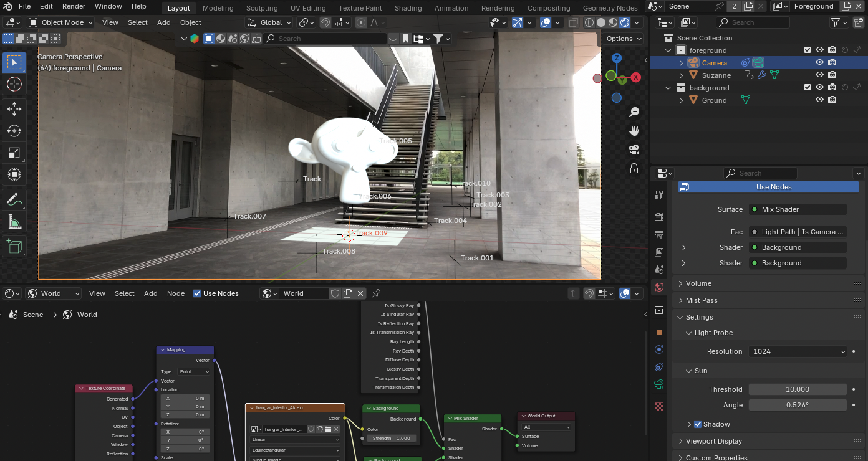Toggle camera view icon in viewport
Viewport: 868px width, 461px height.
point(634,150)
